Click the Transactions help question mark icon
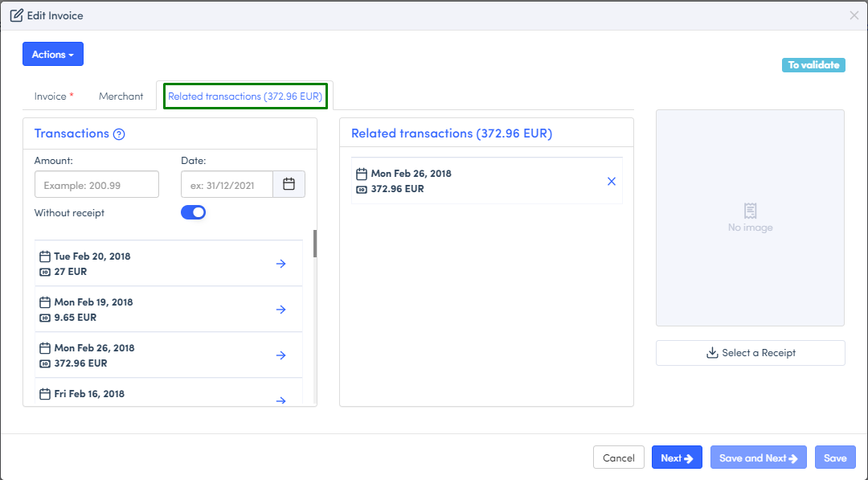The image size is (868, 480). [119, 134]
